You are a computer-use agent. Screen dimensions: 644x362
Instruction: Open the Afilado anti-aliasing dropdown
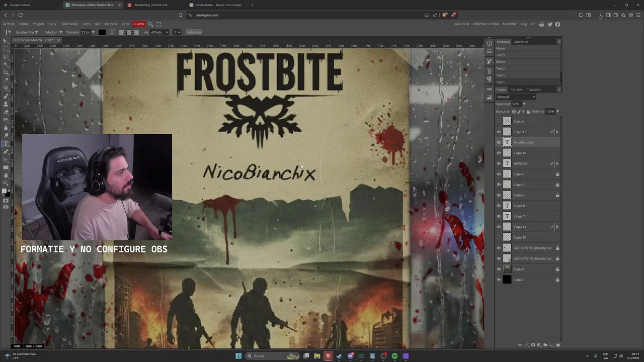(x=159, y=32)
